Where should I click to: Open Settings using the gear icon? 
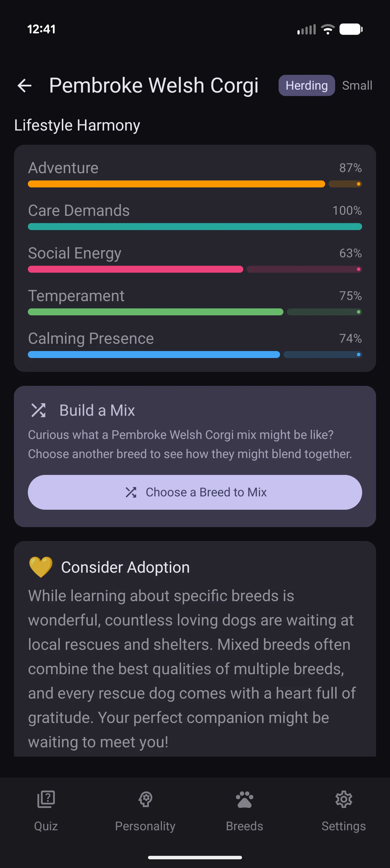pyautogui.click(x=344, y=799)
